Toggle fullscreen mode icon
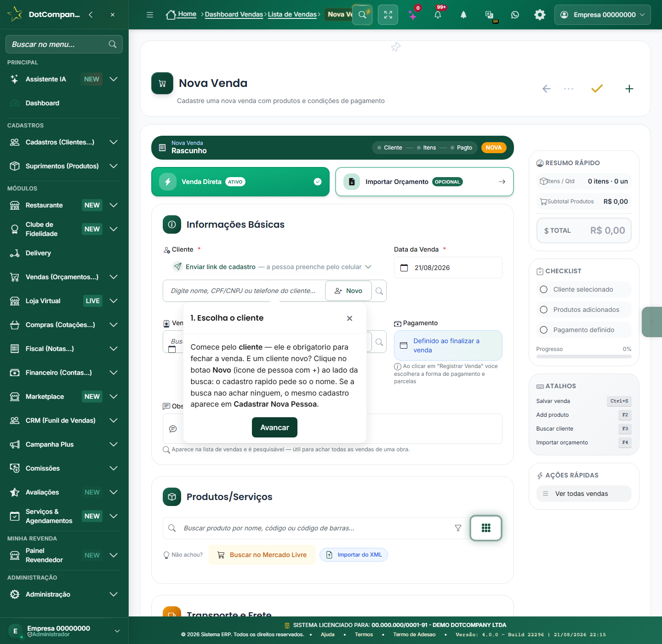This screenshot has width=662, height=644. point(388,15)
